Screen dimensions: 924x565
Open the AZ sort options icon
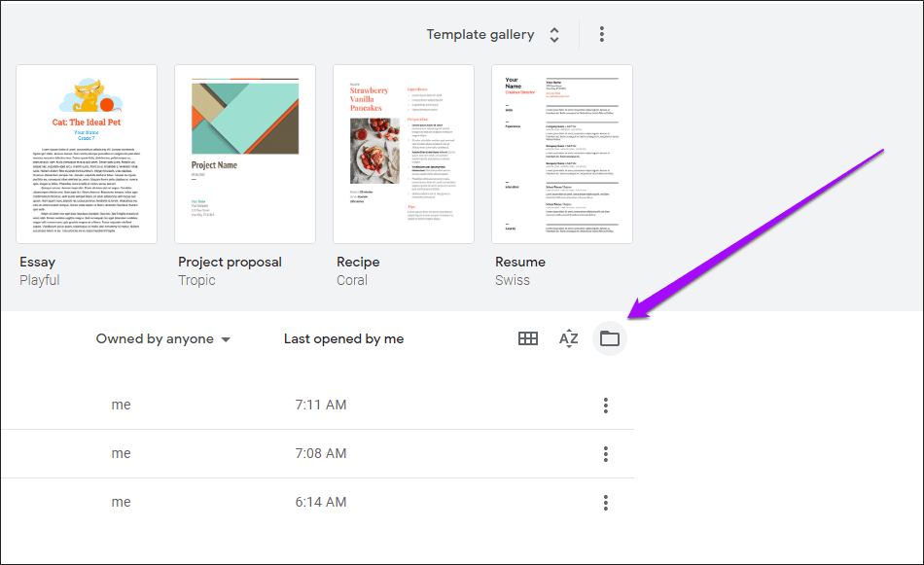tap(569, 338)
